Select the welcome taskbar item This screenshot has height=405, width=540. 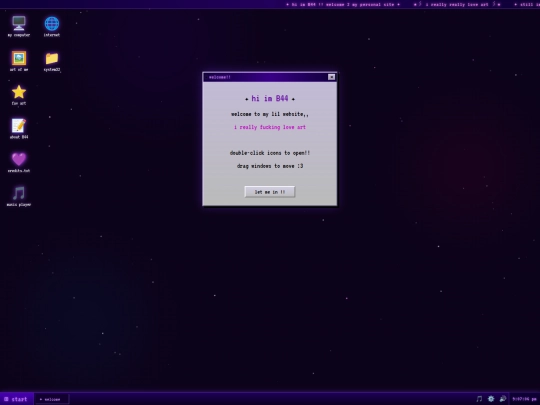point(52,399)
